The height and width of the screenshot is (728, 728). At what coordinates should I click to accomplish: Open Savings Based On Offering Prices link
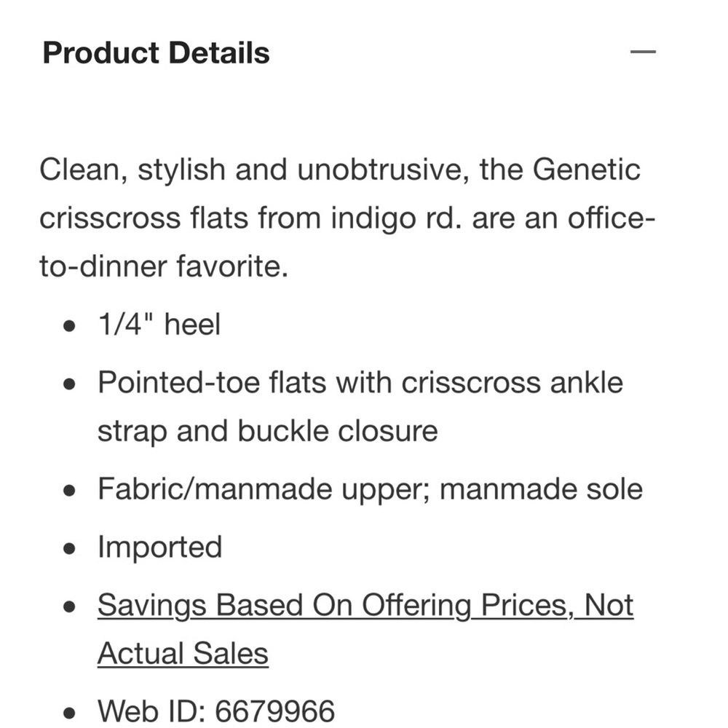coord(365,605)
